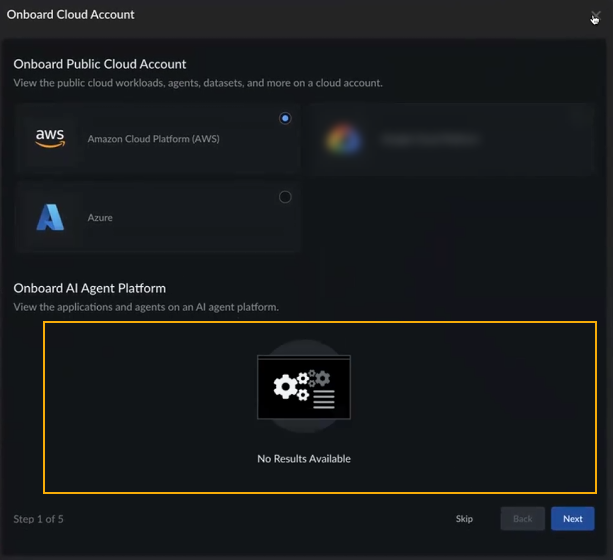Image resolution: width=613 pixels, height=560 pixels.
Task: Select the Amazon Cloud Platform radio button
Action: click(x=285, y=118)
